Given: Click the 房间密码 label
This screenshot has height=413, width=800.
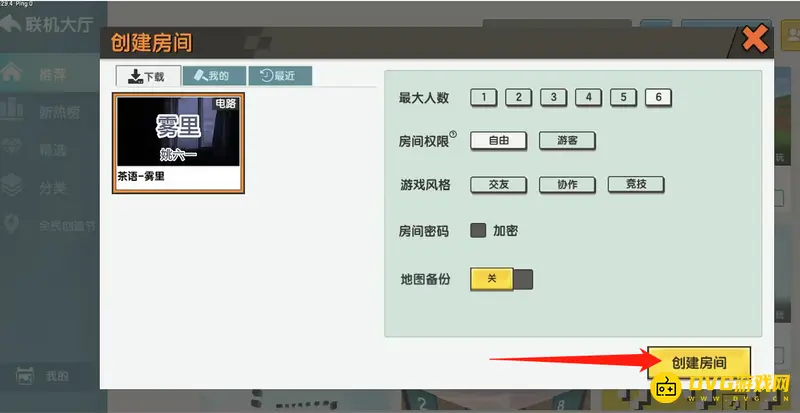Looking at the screenshot, I should point(424,231).
